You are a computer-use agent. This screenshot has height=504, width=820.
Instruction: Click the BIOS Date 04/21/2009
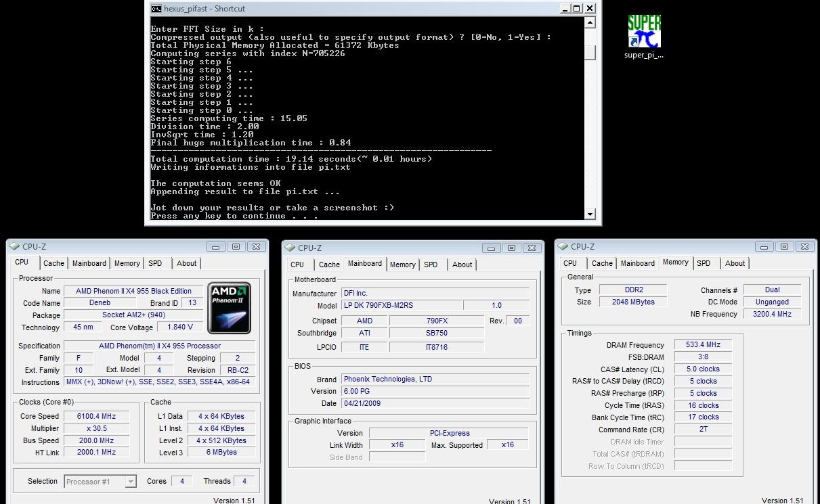click(435, 404)
